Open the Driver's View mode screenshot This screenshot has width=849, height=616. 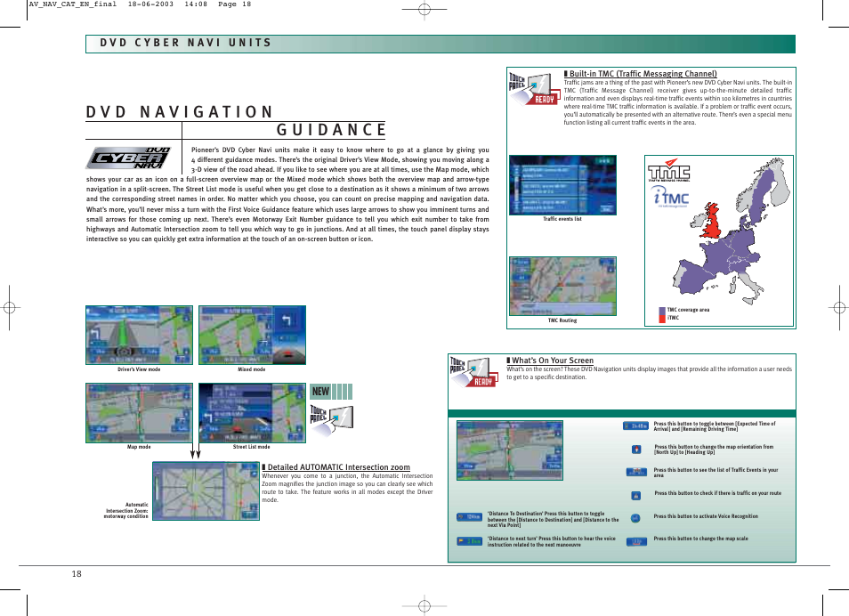[x=139, y=335]
